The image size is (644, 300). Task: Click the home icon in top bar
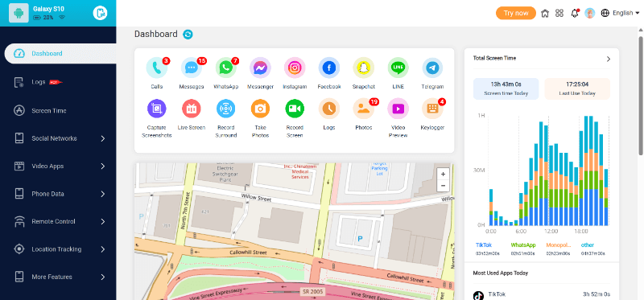[x=545, y=13]
